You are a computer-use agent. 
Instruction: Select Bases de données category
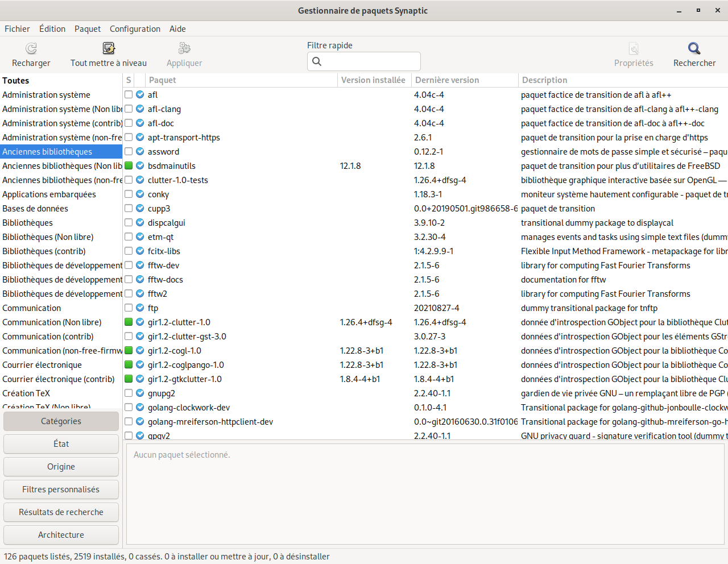coord(35,209)
